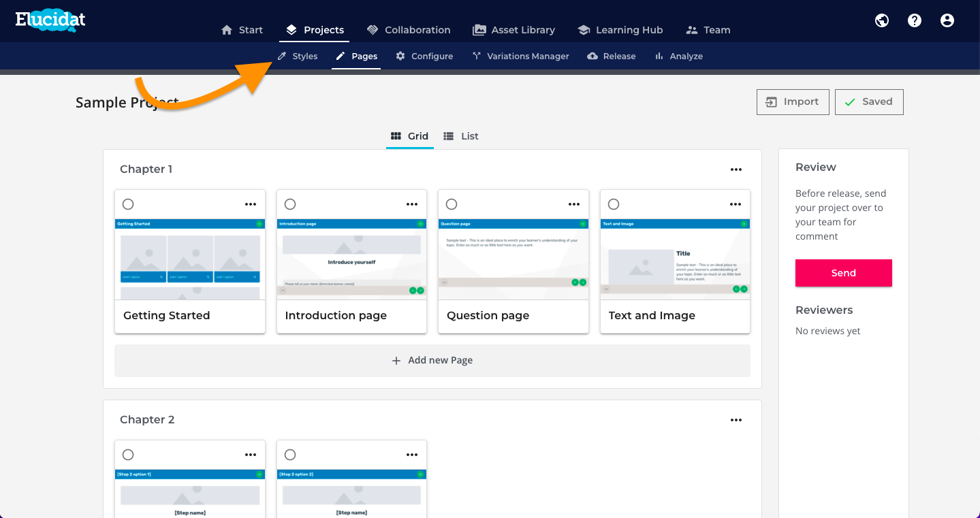Image resolution: width=980 pixels, height=518 pixels.
Task: Click the Getting Started page title
Action: [167, 316]
